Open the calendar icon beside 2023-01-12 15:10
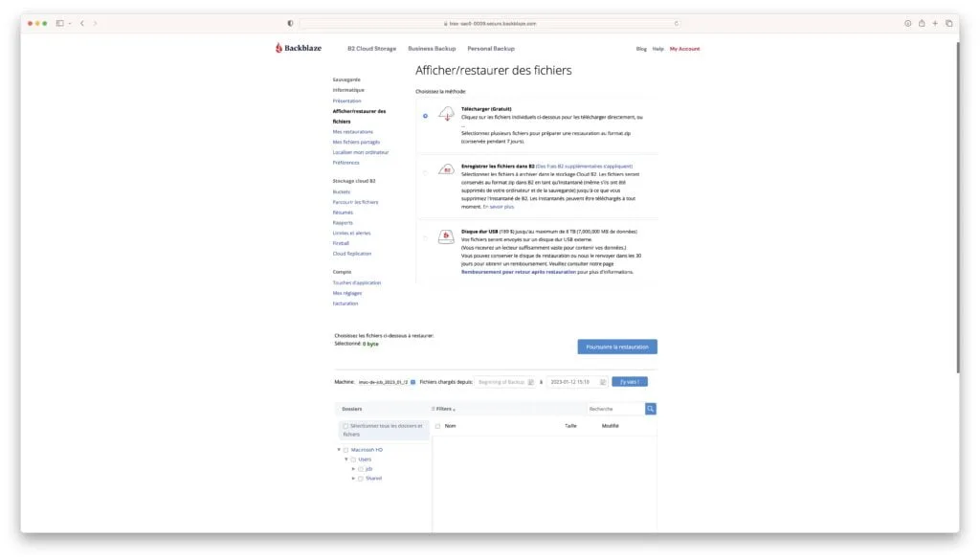 [x=602, y=383]
